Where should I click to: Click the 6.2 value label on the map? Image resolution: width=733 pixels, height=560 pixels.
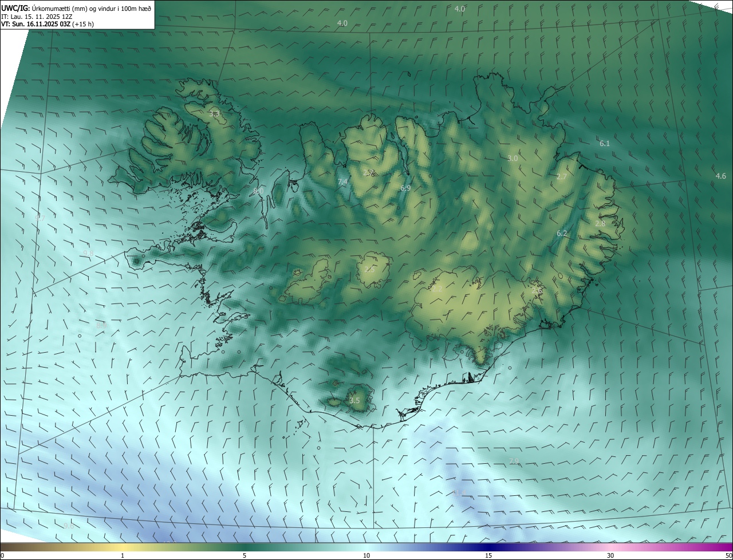point(562,233)
